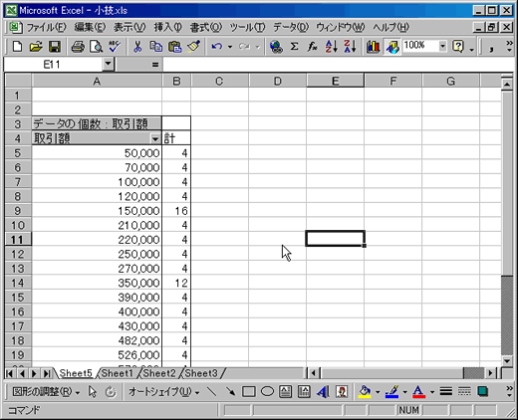The width and height of the screenshot is (518, 420).
Task: Click the AutoSum sigma icon
Action: click(294, 47)
